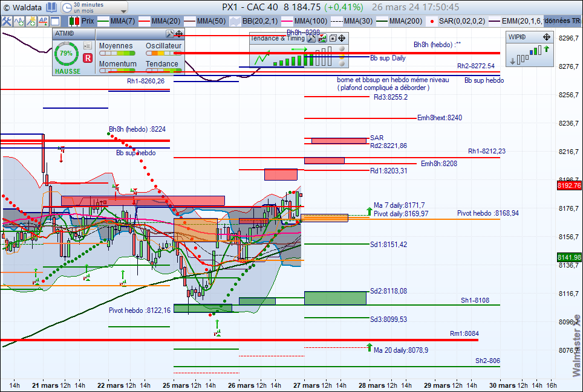
Task: Toggle the MMA(30) indicator legend
Action: point(352,21)
